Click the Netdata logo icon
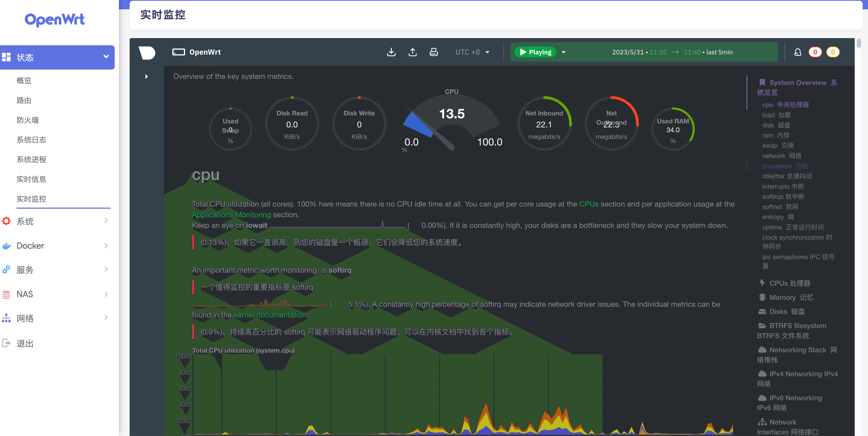 tap(147, 53)
